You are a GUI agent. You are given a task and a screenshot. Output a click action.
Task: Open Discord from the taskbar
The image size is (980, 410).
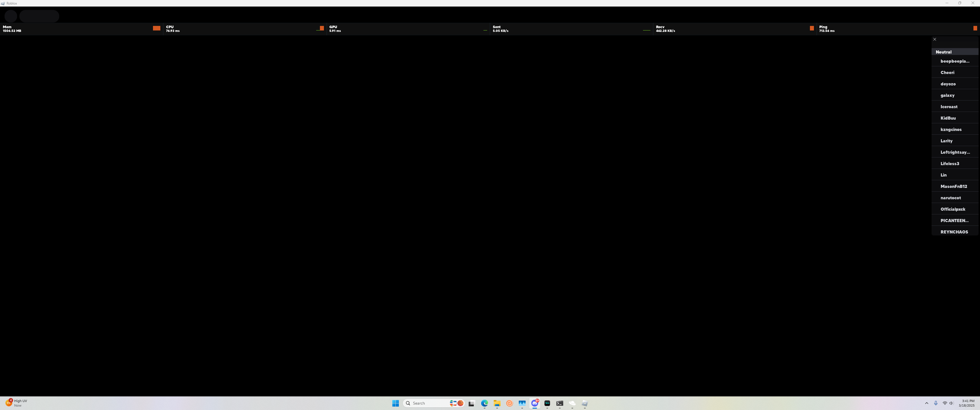click(534, 403)
